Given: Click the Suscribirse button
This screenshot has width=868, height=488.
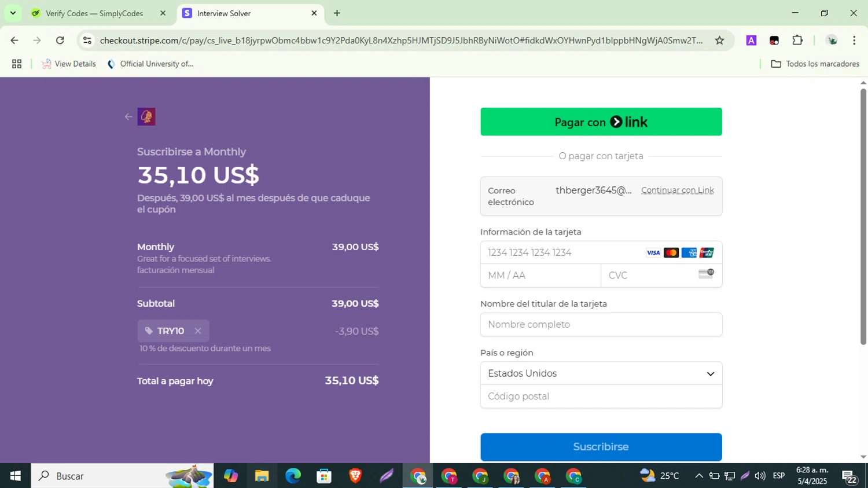Looking at the screenshot, I should pos(601,447).
